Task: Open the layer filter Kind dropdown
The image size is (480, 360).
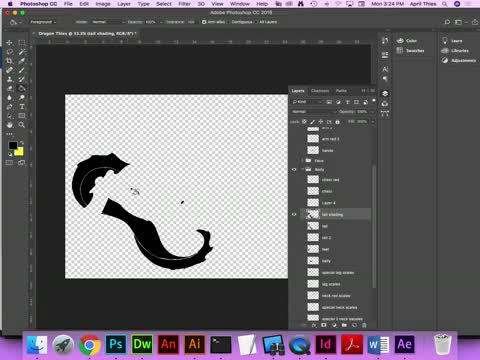Action: pyautogui.click(x=307, y=102)
